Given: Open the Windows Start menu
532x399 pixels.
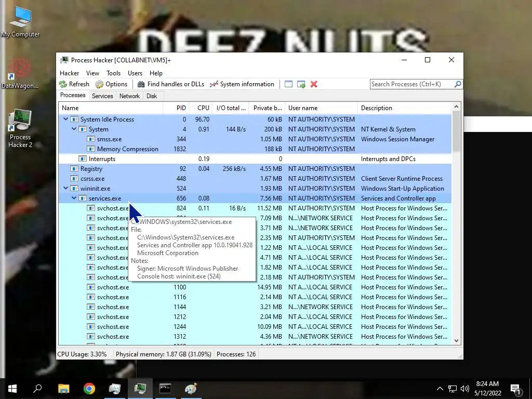Looking at the screenshot, I should click(x=12, y=389).
